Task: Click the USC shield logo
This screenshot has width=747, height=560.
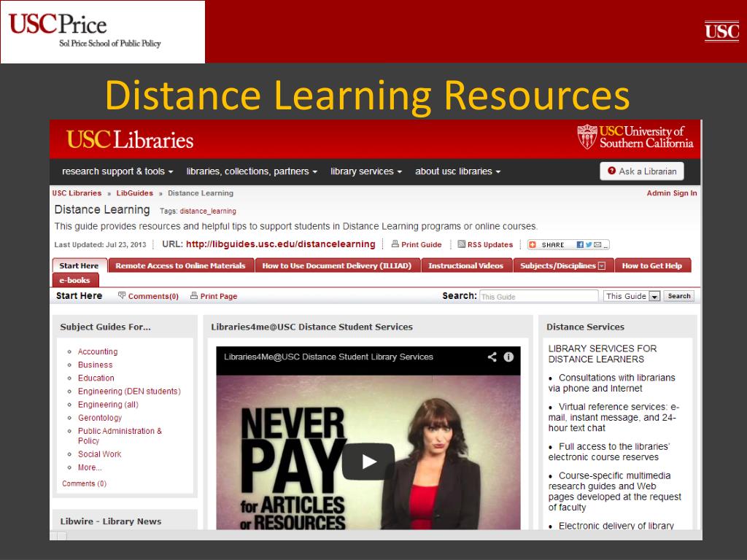Action: [587, 136]
